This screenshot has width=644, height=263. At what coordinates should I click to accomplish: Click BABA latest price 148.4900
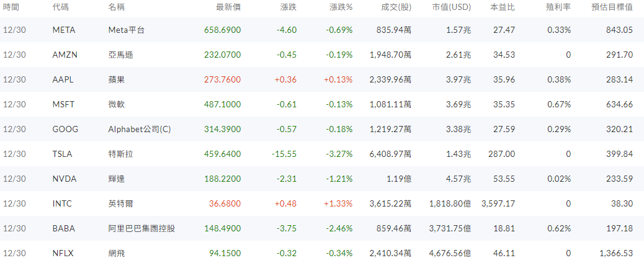coord(223,228)
